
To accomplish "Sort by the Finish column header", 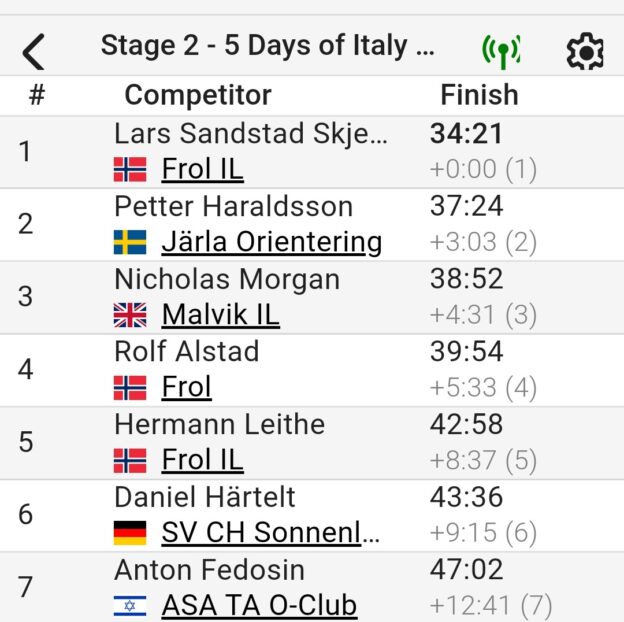I will pos(479,95).
